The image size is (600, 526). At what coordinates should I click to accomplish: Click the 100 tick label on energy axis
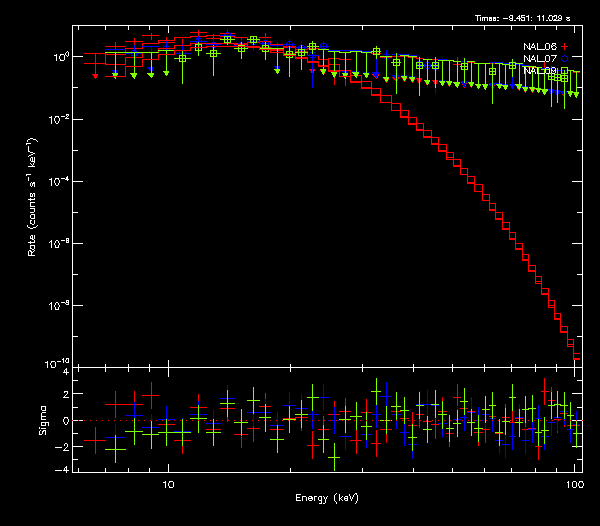tap(574, 484)
